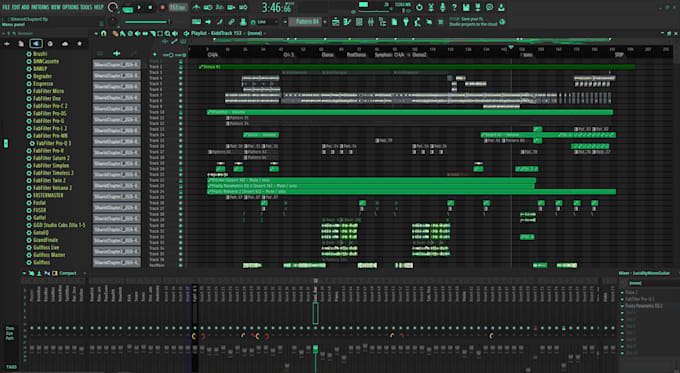Click the plus arrow beside Pattern selector
The height and width of the screenshot is (373, 680).
coord(325,22)
